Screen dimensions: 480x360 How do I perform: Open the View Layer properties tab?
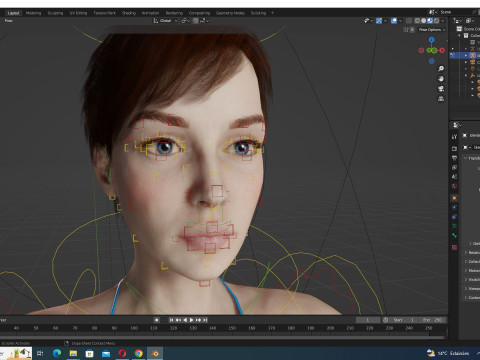(454, 167)
